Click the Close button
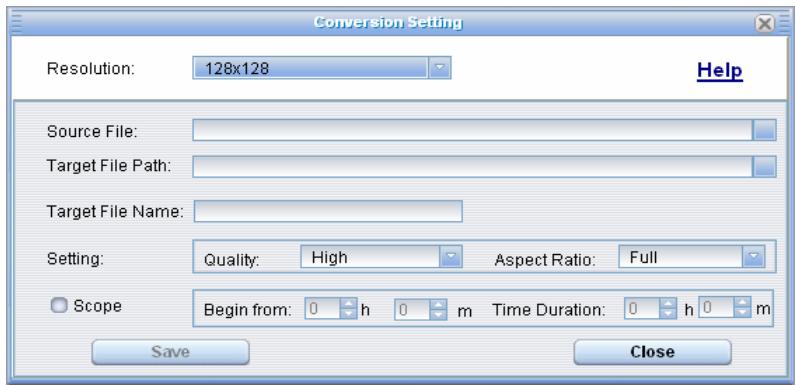 click(653, 352)
